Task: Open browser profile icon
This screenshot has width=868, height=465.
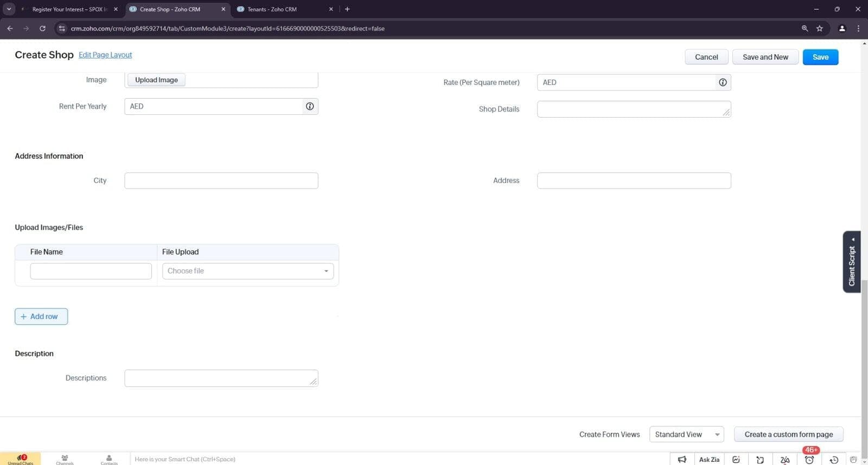Action: click(842, 28)
